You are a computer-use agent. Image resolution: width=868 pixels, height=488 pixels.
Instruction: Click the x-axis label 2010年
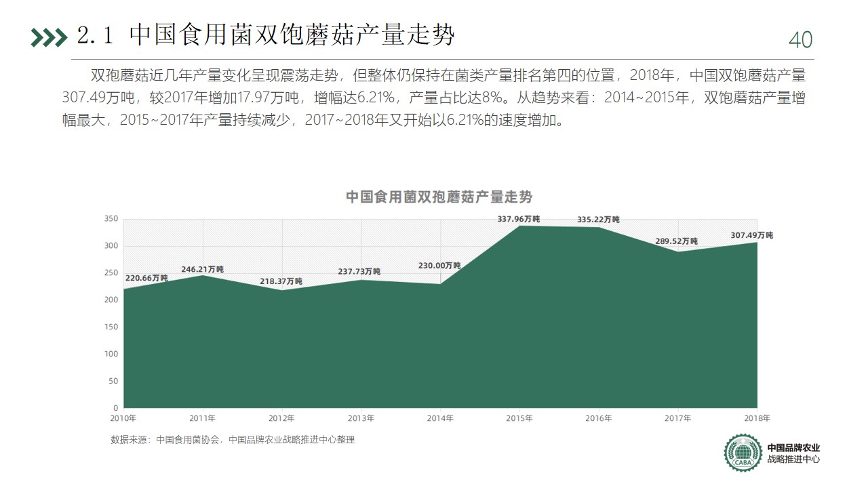(x=123, y=418)
